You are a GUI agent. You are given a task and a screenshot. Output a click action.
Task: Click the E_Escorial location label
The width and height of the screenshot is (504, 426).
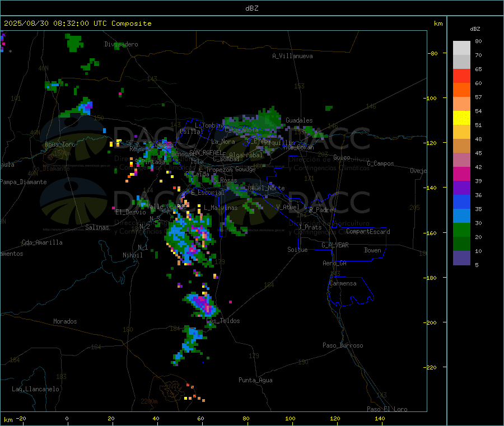click(x=207, y=193)
